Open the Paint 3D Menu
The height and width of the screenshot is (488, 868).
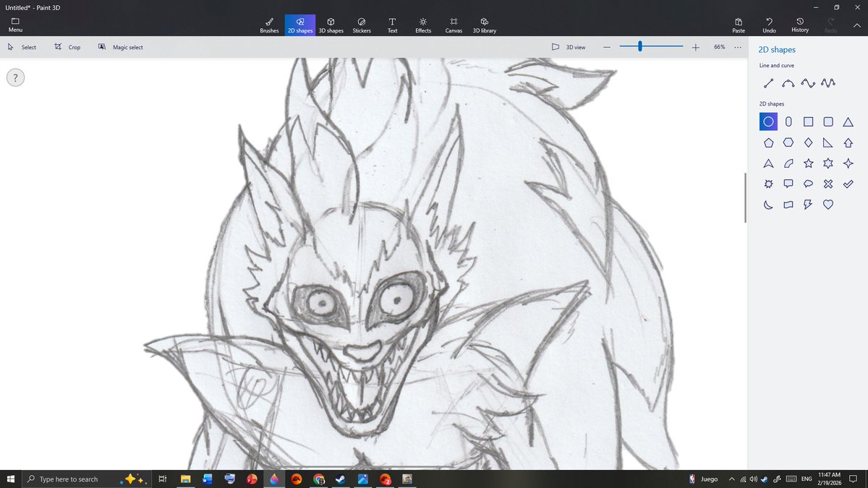15,25
